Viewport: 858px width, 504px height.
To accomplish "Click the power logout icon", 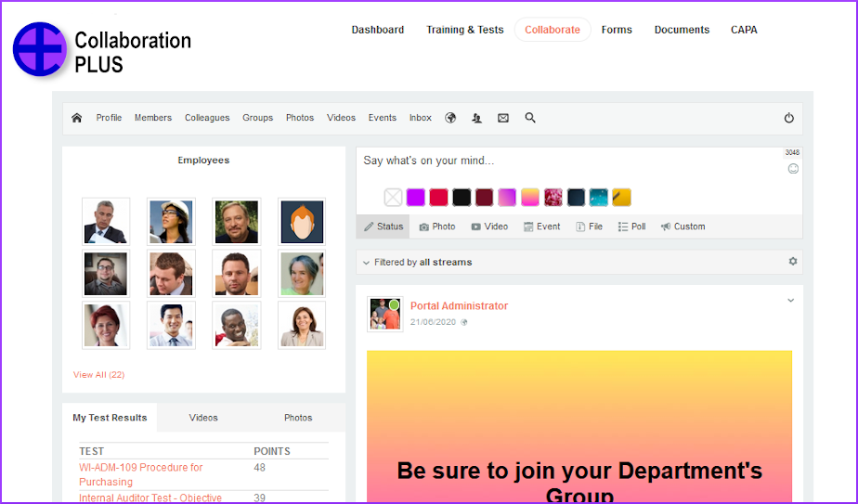I will (x=789, y=118).
